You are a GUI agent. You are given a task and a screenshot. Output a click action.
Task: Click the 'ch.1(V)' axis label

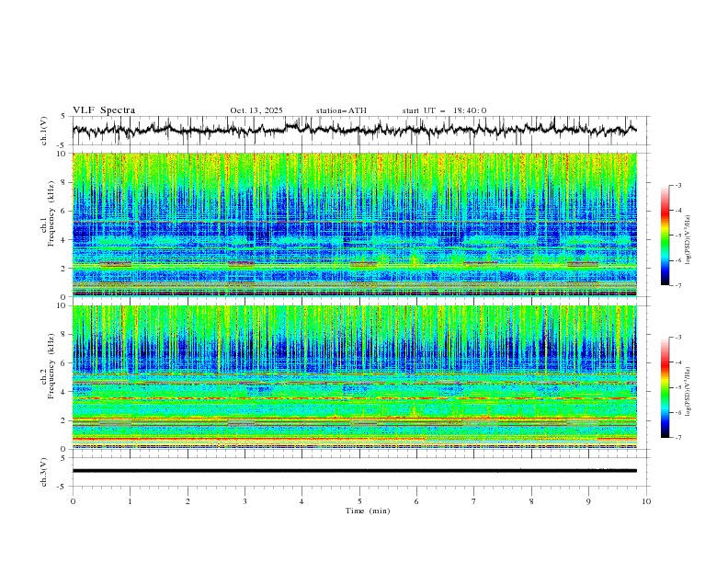44,131
